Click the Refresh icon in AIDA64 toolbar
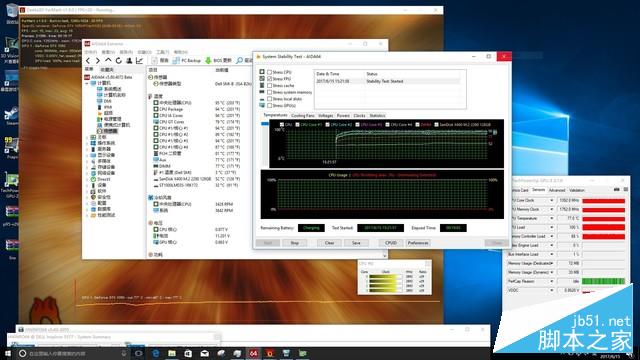This screenshot has width=640, height=360. (118, 60)
